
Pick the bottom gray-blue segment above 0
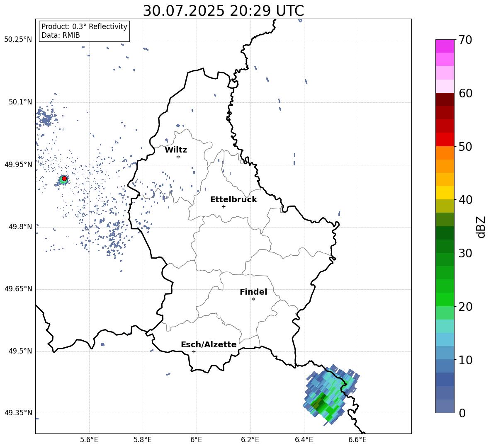[x=445, y=406]
